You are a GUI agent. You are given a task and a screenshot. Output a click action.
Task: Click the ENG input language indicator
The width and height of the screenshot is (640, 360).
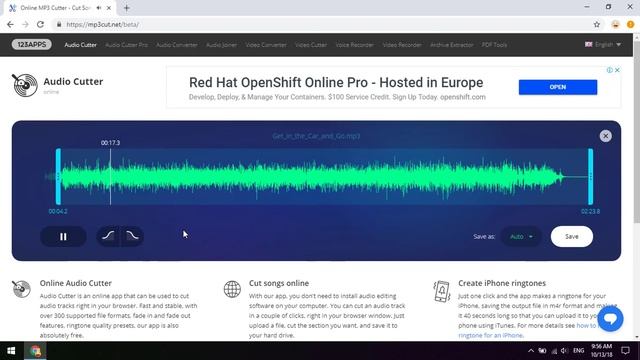coord(579,351)
